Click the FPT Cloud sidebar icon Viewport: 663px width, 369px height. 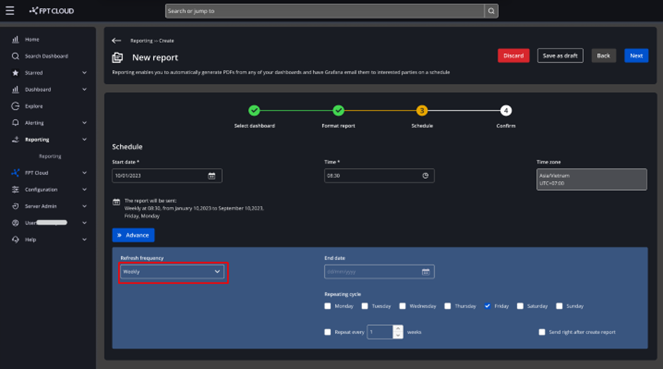pyautogui.click(x=15, y=173)
